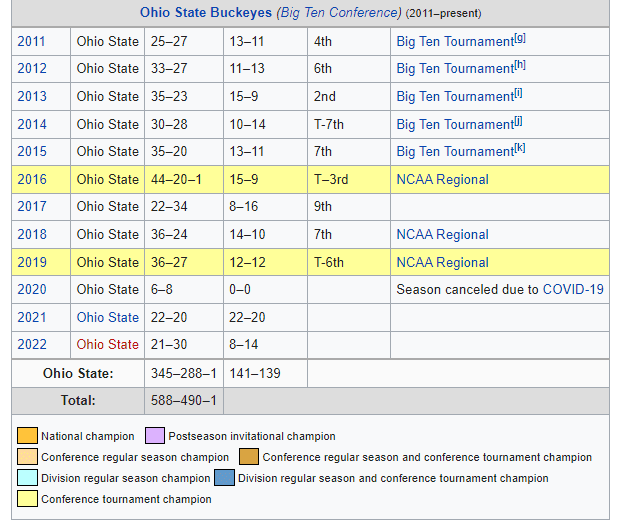This screenshot has width=625, height=526.
Task: Follow the 2011 Big Ten Tournament link
Action: click(455, 41)
